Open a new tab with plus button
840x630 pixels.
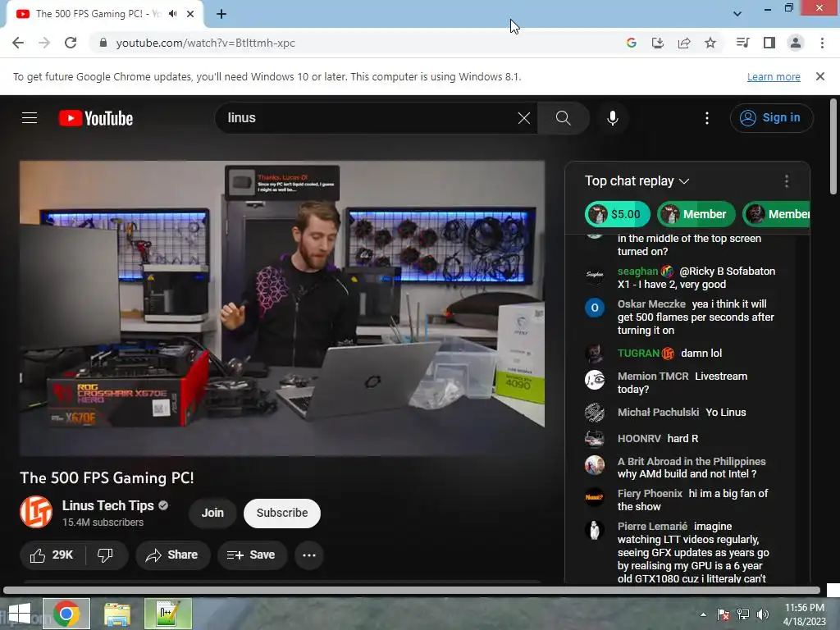click(221, 14)
